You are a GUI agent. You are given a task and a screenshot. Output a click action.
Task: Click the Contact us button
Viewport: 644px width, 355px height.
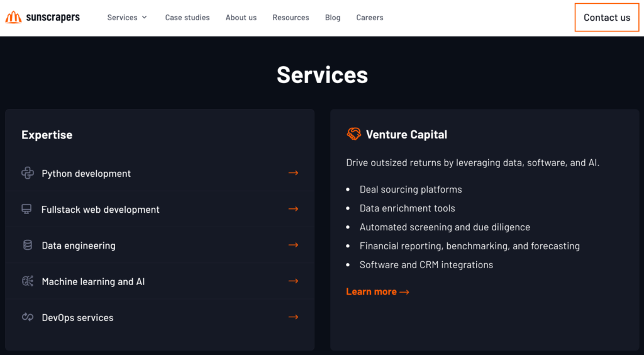[607, 17]
